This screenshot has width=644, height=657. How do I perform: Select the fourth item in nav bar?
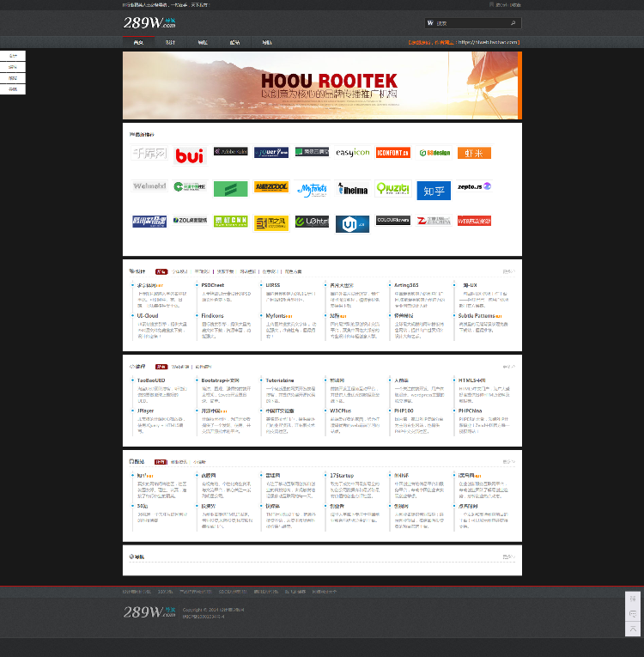tap(234, 42)
